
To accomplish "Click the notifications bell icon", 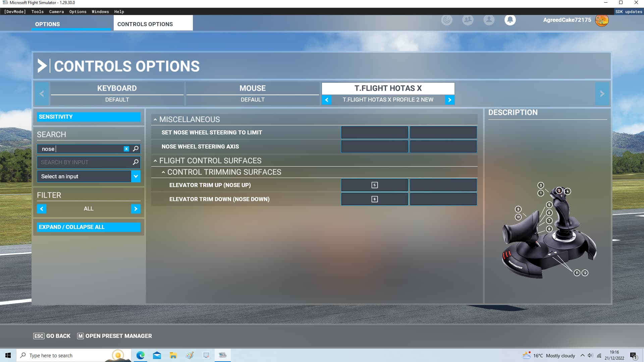I will pos(510,20).
